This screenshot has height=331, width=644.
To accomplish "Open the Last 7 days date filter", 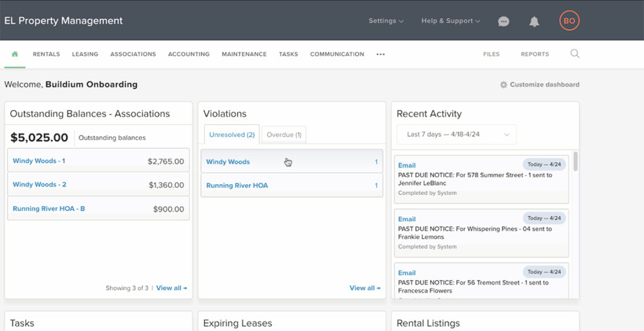I will (456, 134).
